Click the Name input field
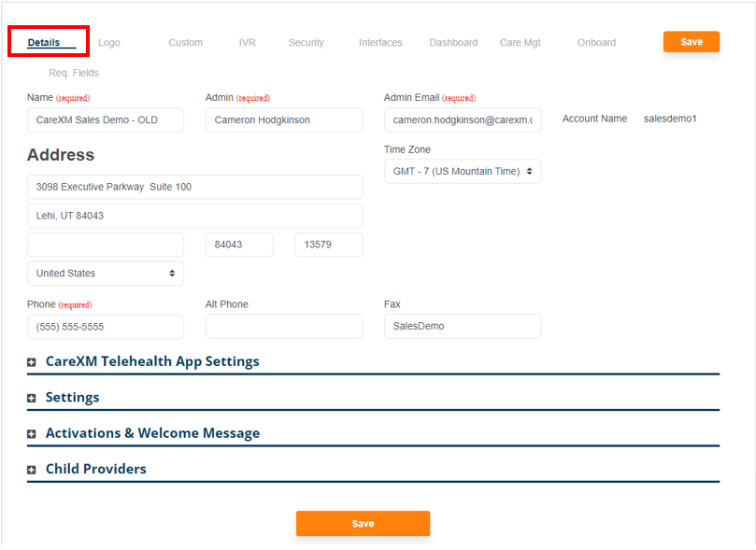Screen dimensions: 756x550 pos(105,120)
